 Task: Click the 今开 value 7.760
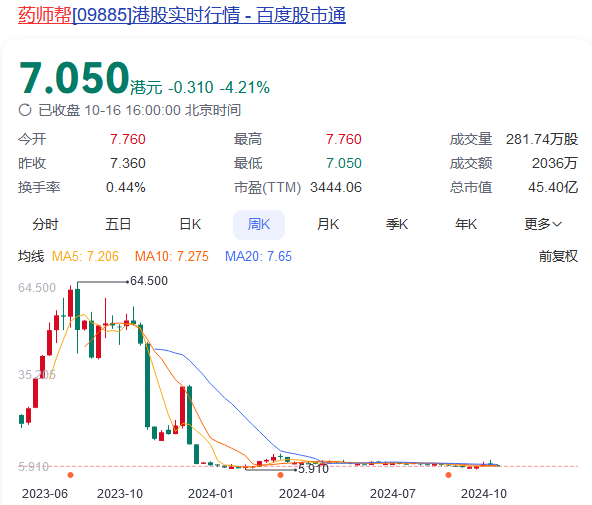[x=128, y=139]
